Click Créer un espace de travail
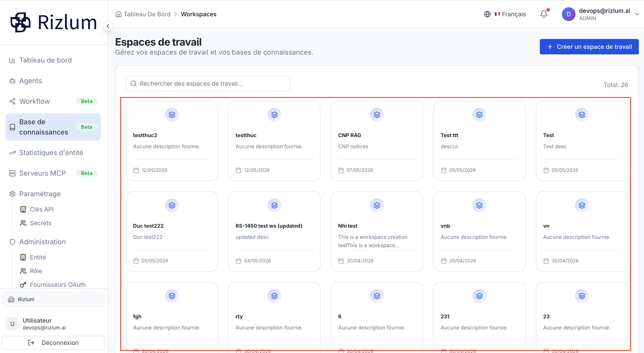This screenshot has width=644, height=353. pyautogui.click(x=589, y=47)
